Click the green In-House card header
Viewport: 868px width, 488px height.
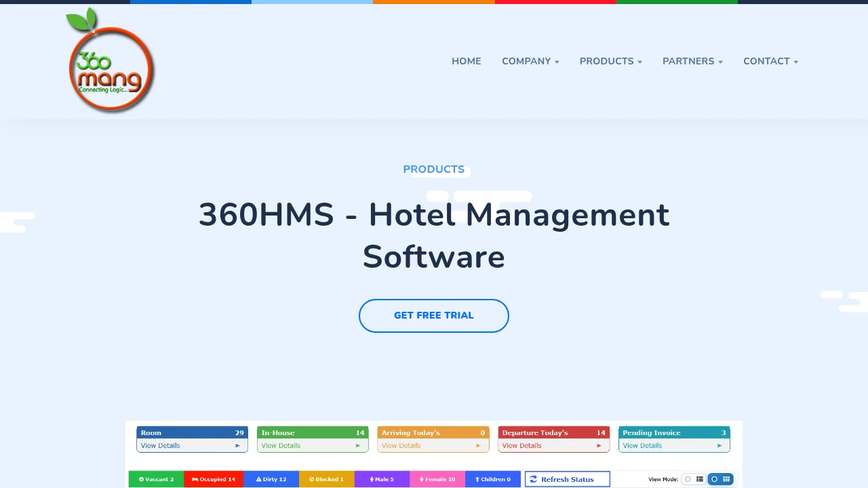pos(313,432)
